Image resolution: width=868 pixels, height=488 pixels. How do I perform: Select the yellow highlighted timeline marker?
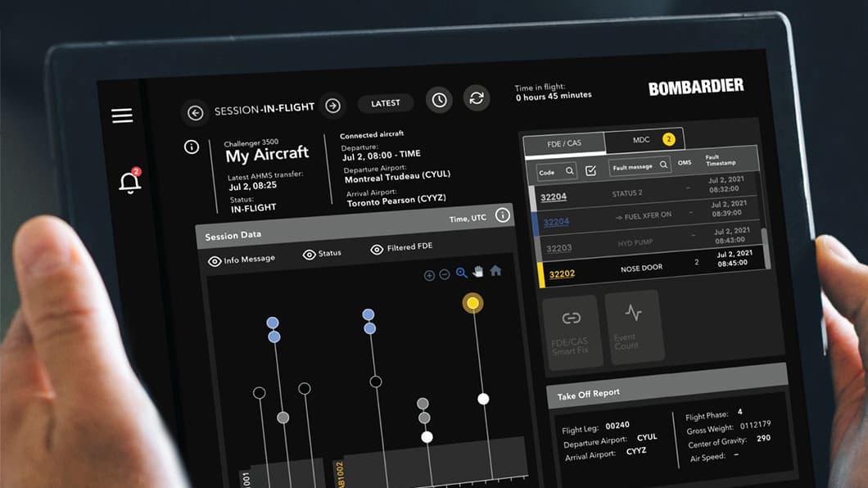(x=472, y=303)
